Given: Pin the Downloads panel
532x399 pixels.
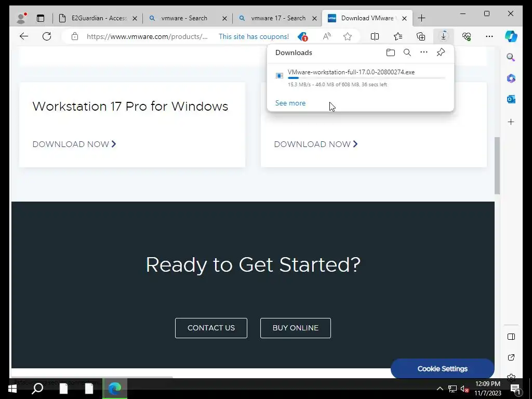Looking at the screenshot, I should tap(441, 52).
